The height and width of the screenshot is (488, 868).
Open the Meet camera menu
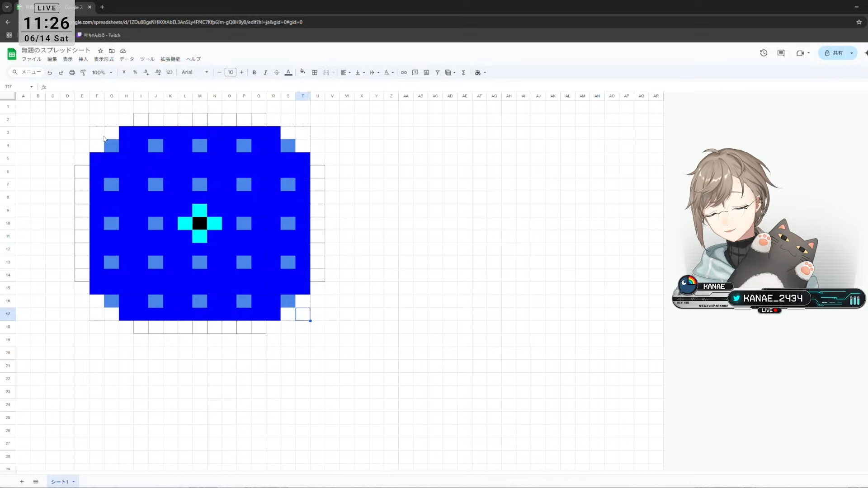pyautogui.click(x=803, y=53)
